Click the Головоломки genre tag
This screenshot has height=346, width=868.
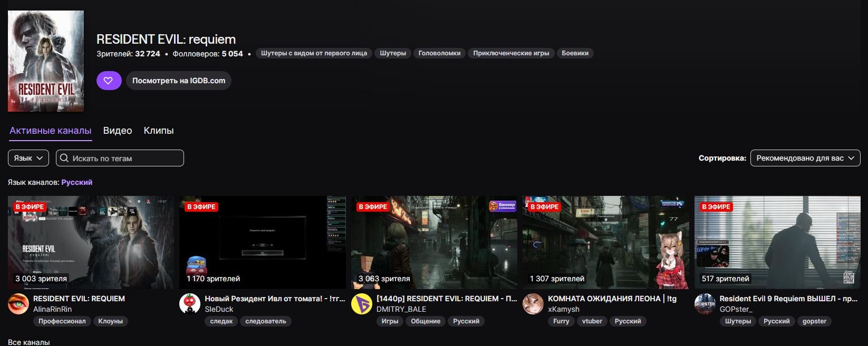click(x=439, y=53)
